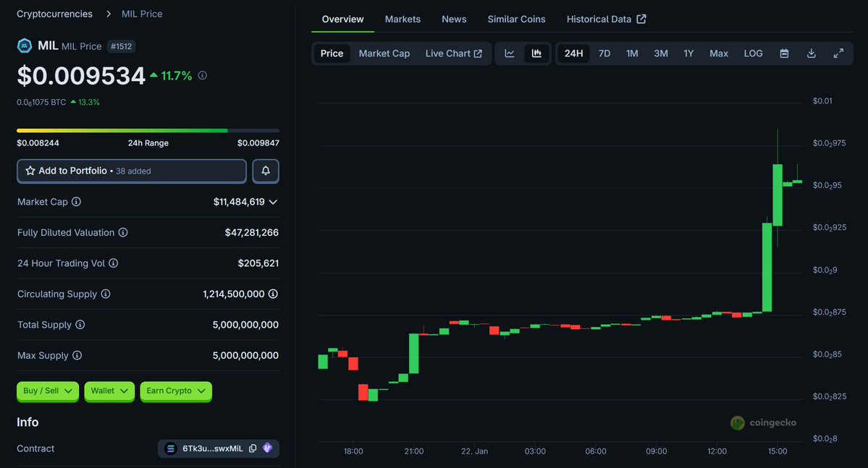Click the 13.3% BTC change text
Image resolution: width=868 pixels, height=468 pixels.
click(x=88, y=102)
